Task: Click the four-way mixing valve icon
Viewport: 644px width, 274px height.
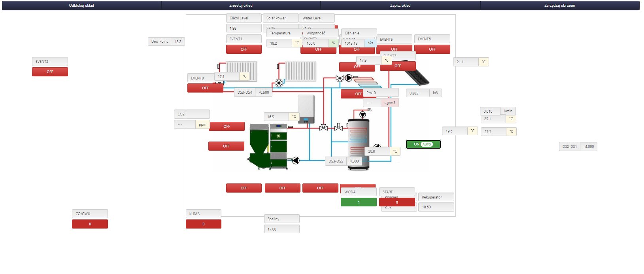Action: coord(279,83)
